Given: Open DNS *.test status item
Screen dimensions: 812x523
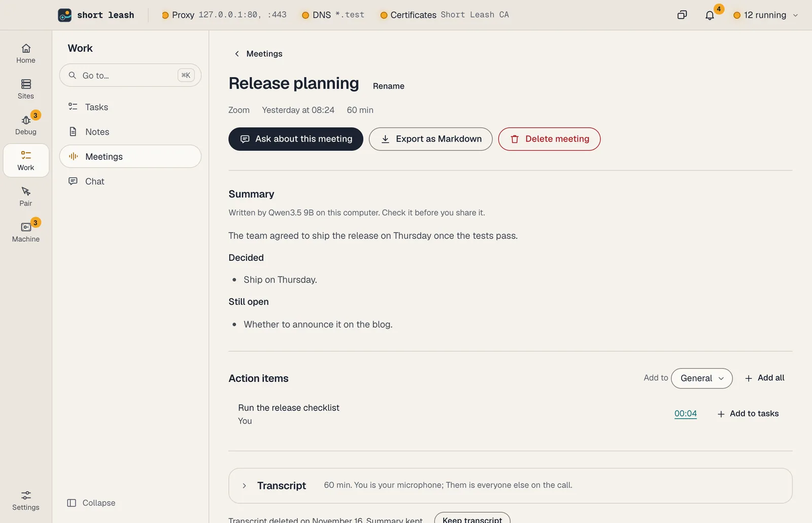Looking at the screenshot, I should (333, 15).
